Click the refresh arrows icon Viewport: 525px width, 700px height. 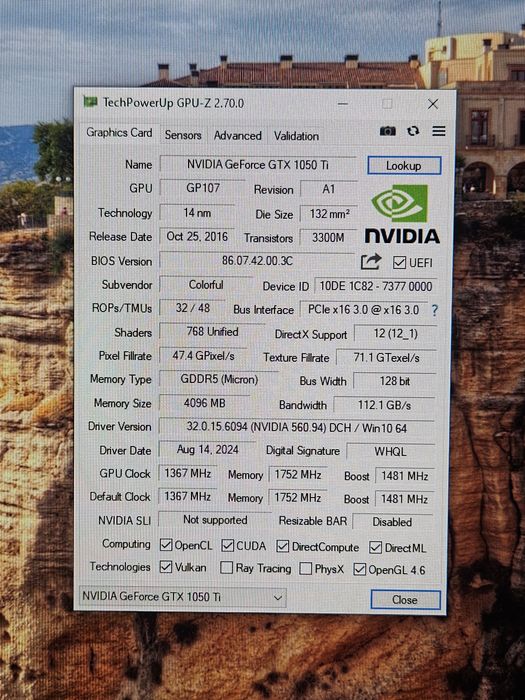click(x=413, y=131)
